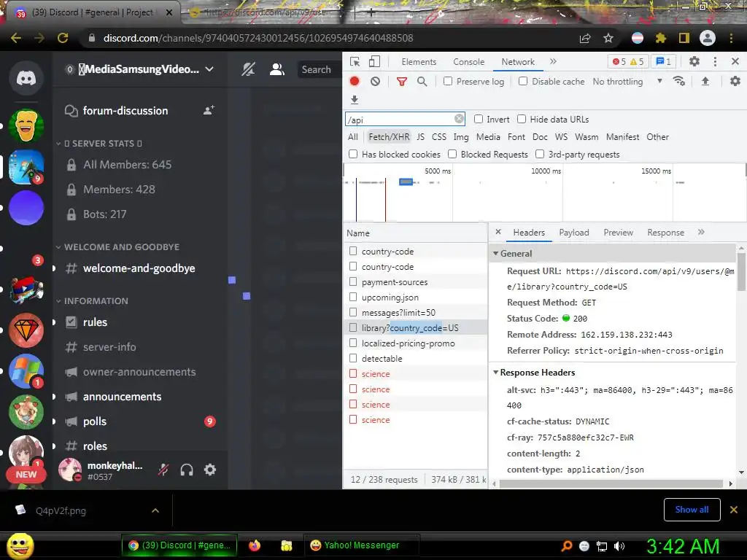Clear the network log

click(x=376, y=82)
